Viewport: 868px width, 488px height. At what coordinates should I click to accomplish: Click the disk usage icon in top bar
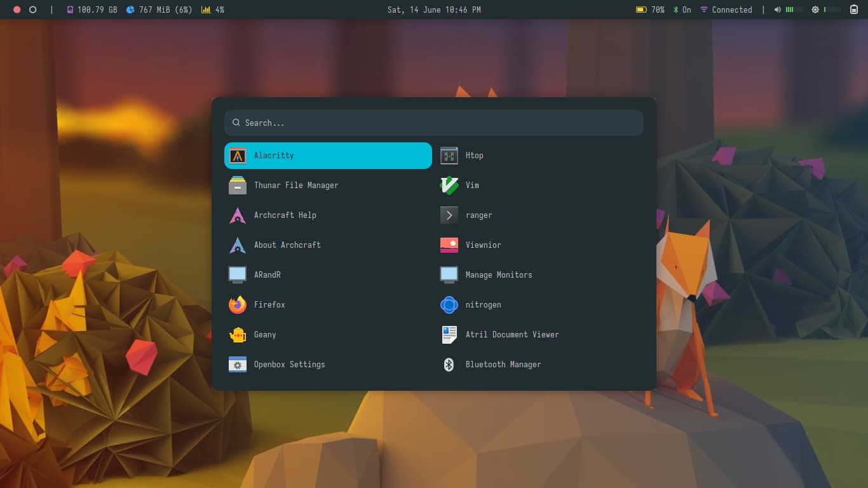coord(70,10)
